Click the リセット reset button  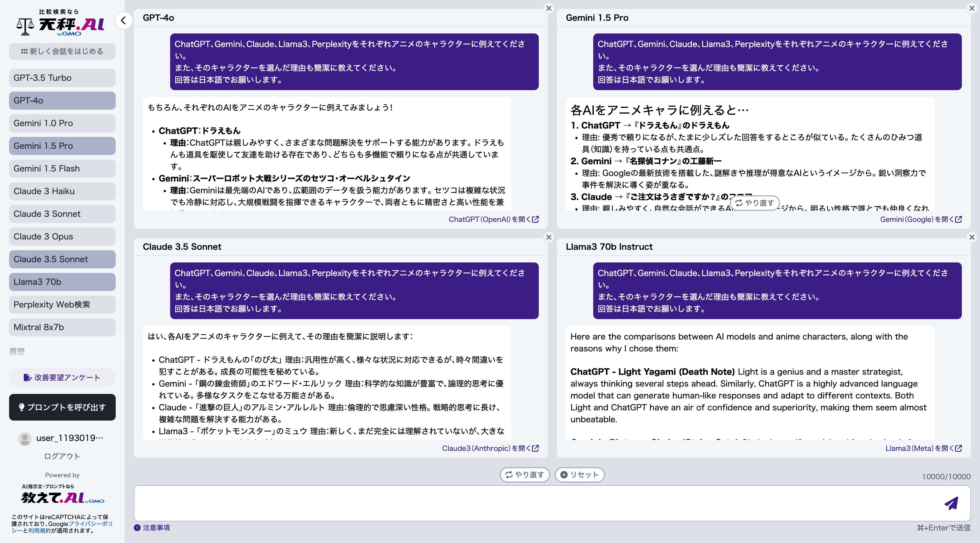coord(580,474)
